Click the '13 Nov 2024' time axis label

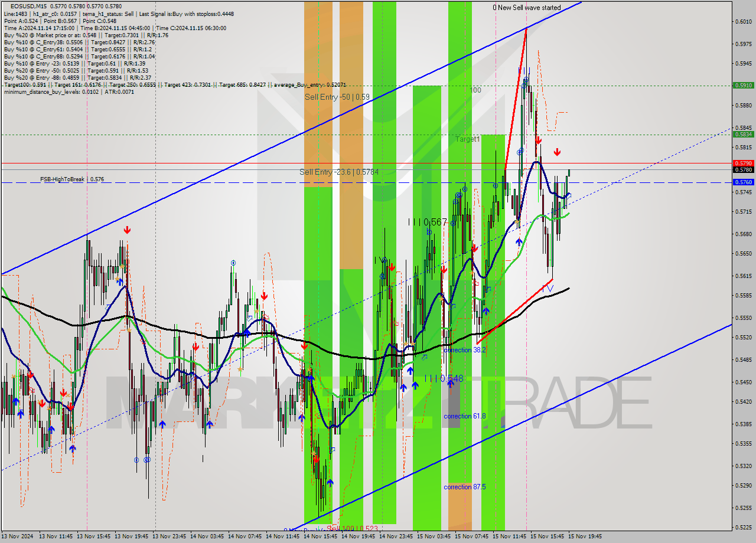pyautogui.click(x=18, y=537)
